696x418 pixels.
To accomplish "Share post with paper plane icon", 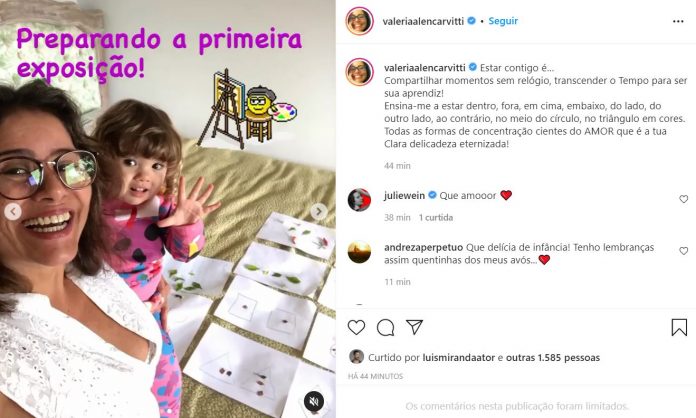I will click(x=414, y=327).
